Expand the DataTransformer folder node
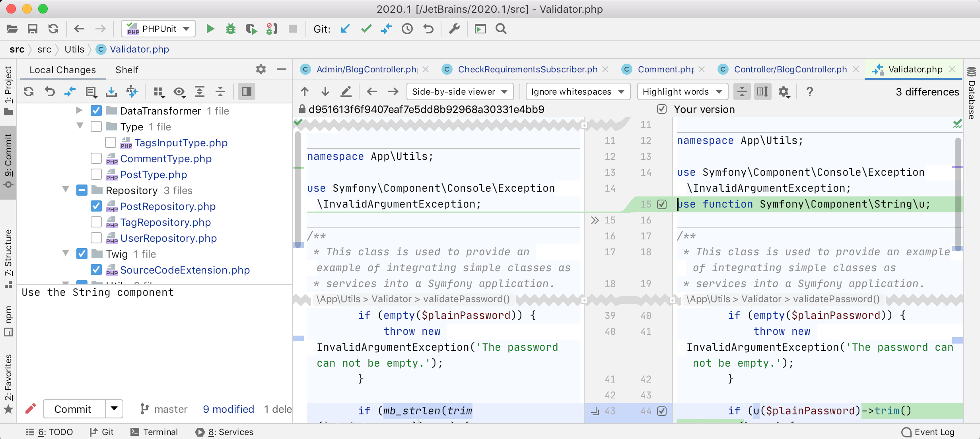The height and width of the screenshot is (439, 980). 80,110
